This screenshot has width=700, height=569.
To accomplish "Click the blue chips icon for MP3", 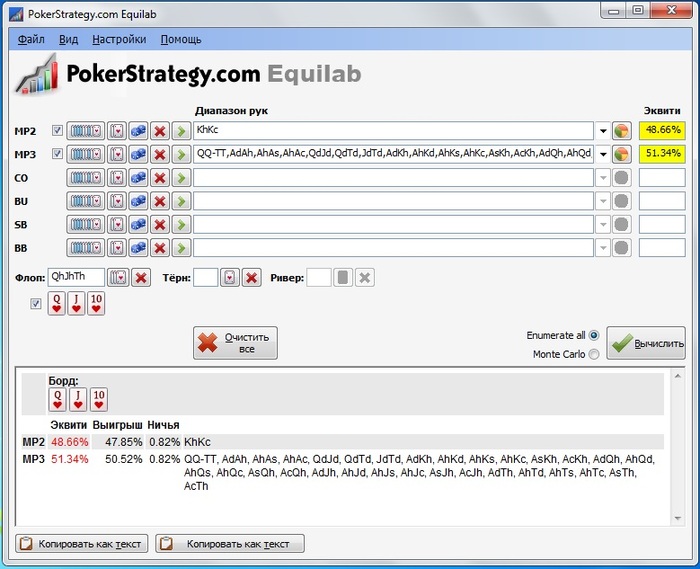I will (x=138, y=154).
